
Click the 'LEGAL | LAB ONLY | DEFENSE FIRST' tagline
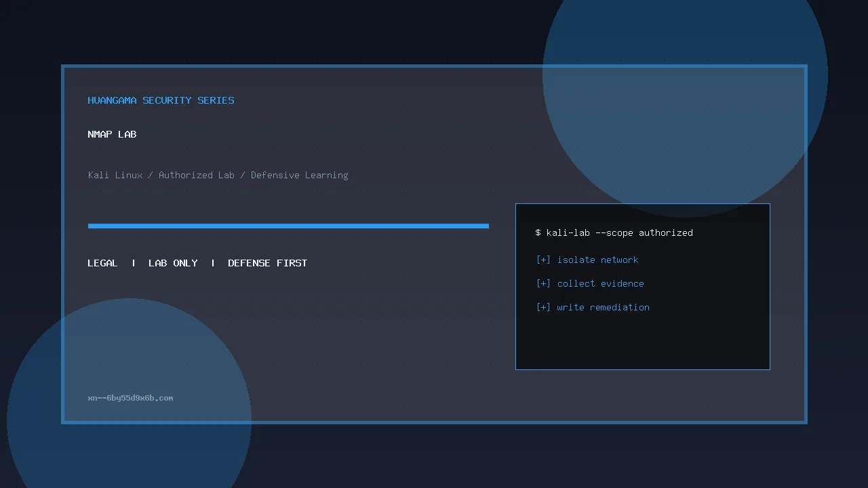197,263
